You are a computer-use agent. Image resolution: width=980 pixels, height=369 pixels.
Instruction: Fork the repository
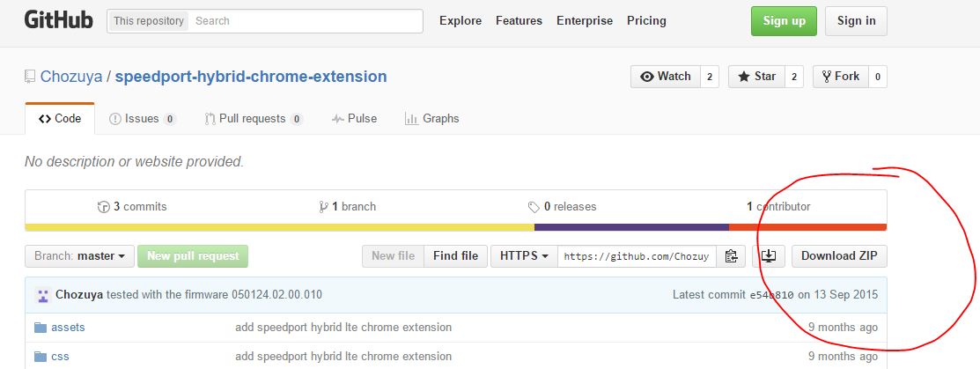pyautogui.click(x=840, y=77)
